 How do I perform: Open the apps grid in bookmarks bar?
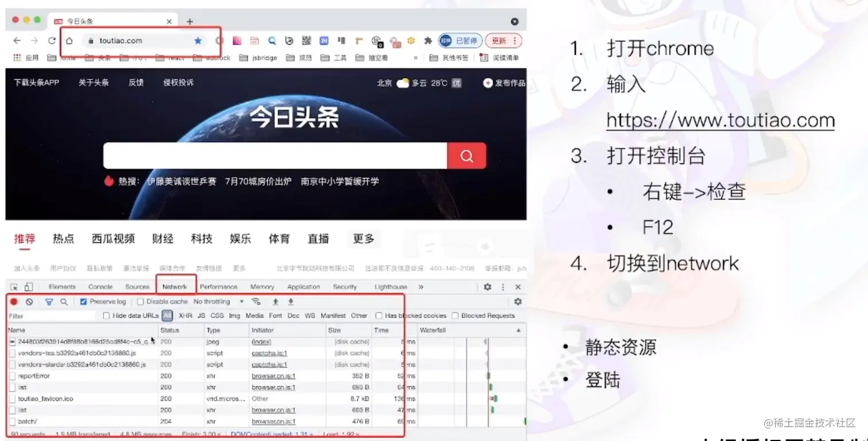click(17, 57)
